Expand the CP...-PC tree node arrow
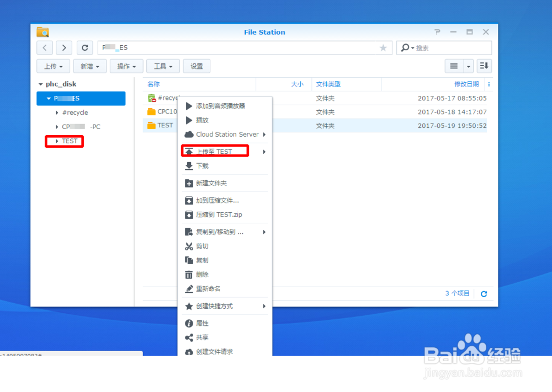The image size is (552, 392). pyautogui.click(x=57, y=127)
